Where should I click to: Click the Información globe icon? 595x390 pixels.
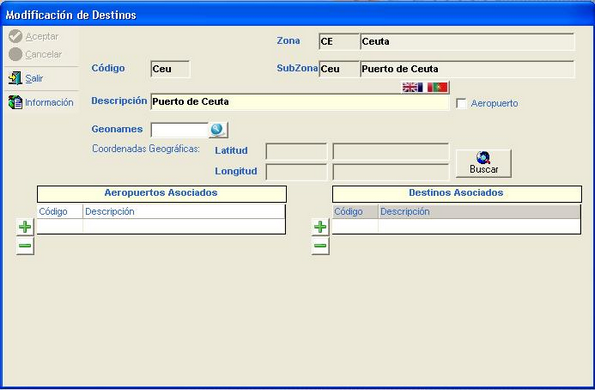(16, 102)
